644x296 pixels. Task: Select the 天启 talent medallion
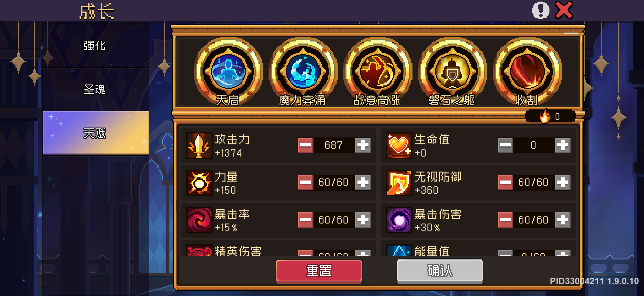pos(228,72)
